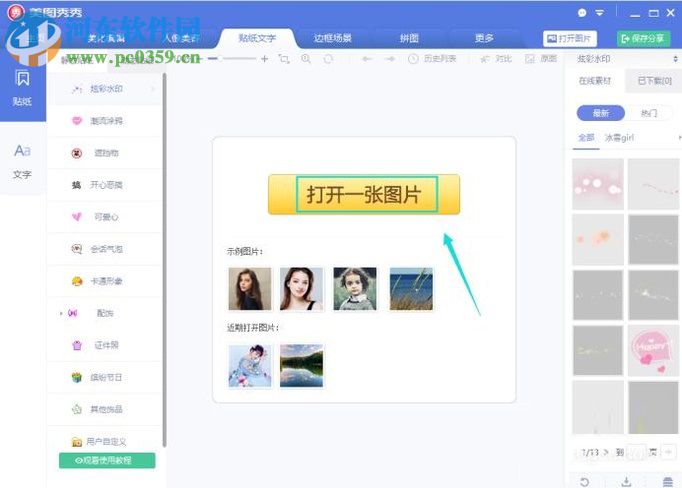The image size is (682, 488).
Task: Select the 最新 newest toggle
Action: pos(601,113)
